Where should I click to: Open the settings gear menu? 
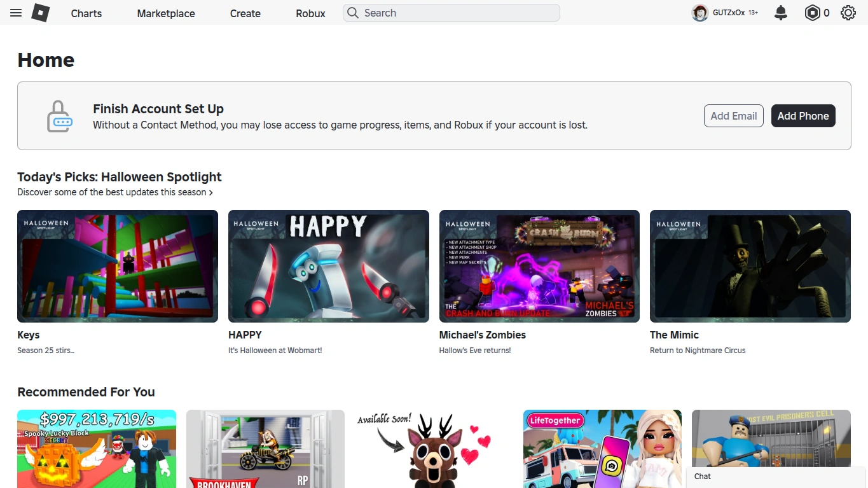click(848, 13)
